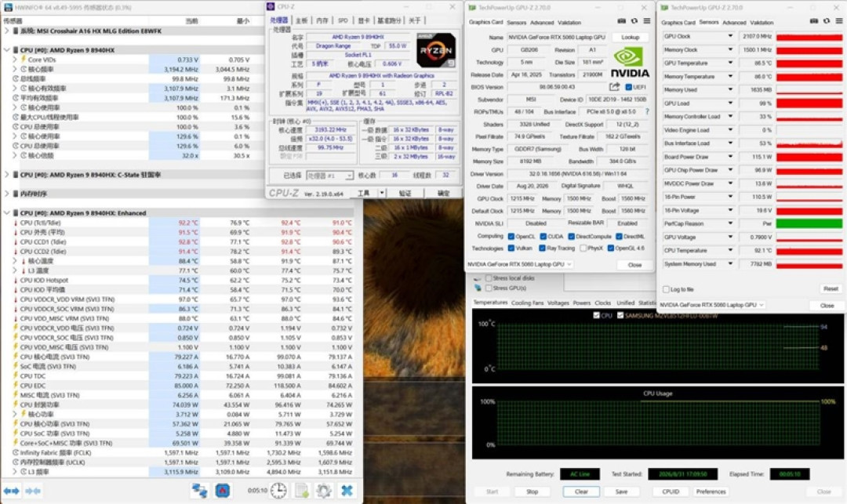Image resolution: width=847 pixels, height=504 pixels.
Task: Click CPUID button in stability test
Action: click(x=671, y=491)
